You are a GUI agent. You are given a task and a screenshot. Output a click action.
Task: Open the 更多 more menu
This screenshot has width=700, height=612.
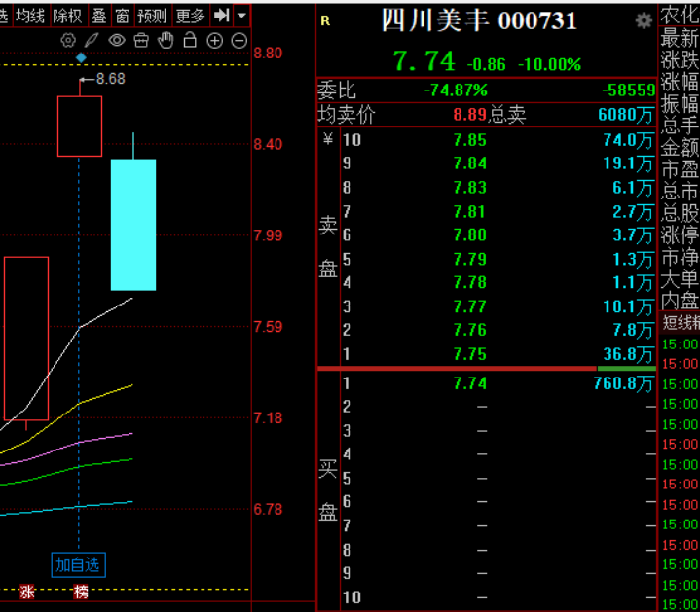190,17
